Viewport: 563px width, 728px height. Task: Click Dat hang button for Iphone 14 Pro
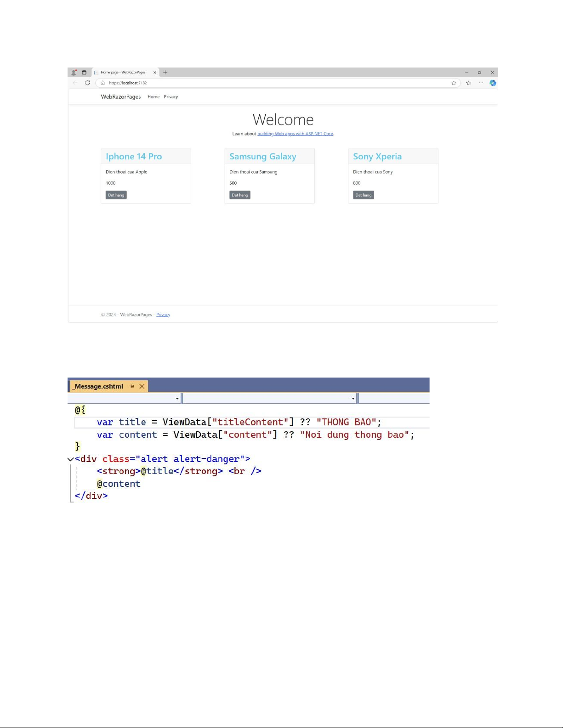pos(116,195)
